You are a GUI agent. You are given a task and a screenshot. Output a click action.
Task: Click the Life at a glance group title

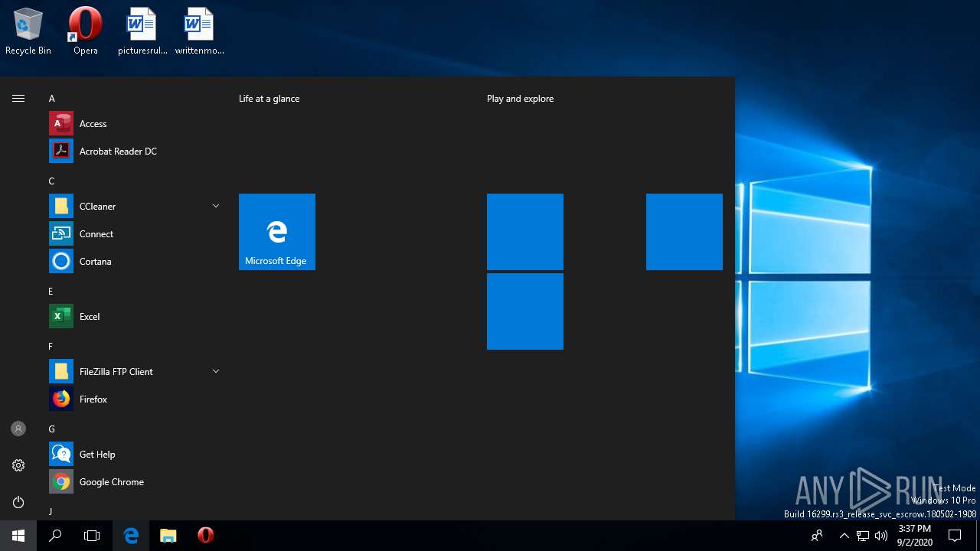point(269,99)
